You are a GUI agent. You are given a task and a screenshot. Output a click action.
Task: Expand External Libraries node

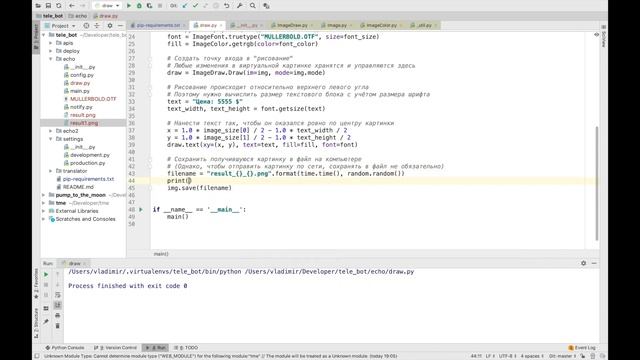point(44,211)
